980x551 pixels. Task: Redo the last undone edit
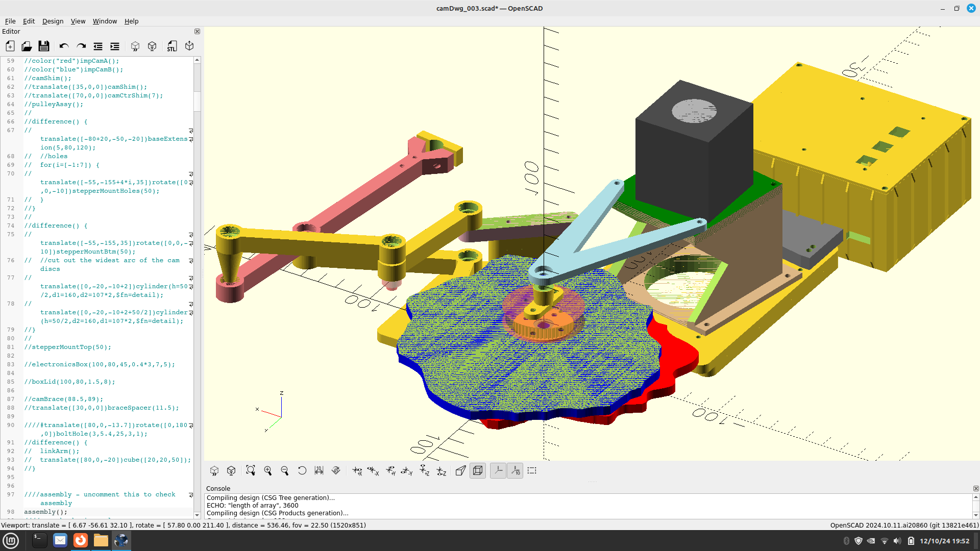[x=81, y=46]
